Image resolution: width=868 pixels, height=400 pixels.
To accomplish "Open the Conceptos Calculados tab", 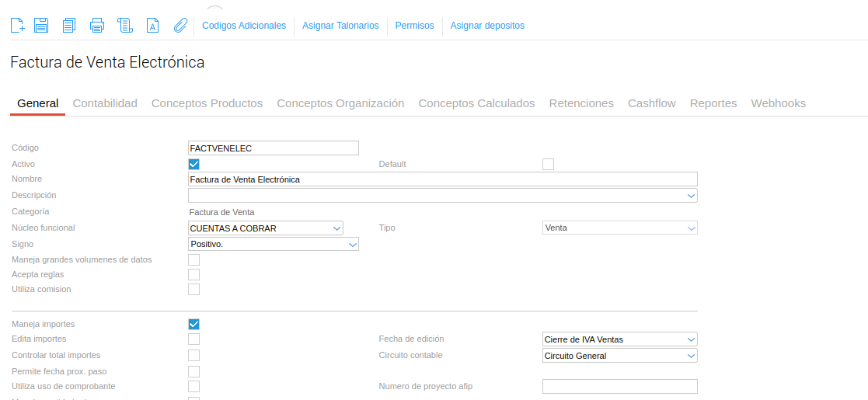I will click(476, 103).
